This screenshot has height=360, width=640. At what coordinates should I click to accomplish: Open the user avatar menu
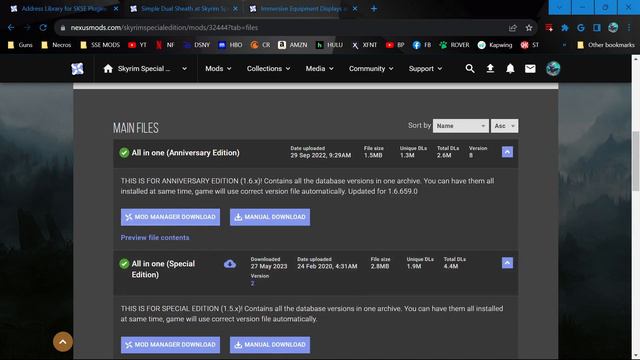[553, 69]
